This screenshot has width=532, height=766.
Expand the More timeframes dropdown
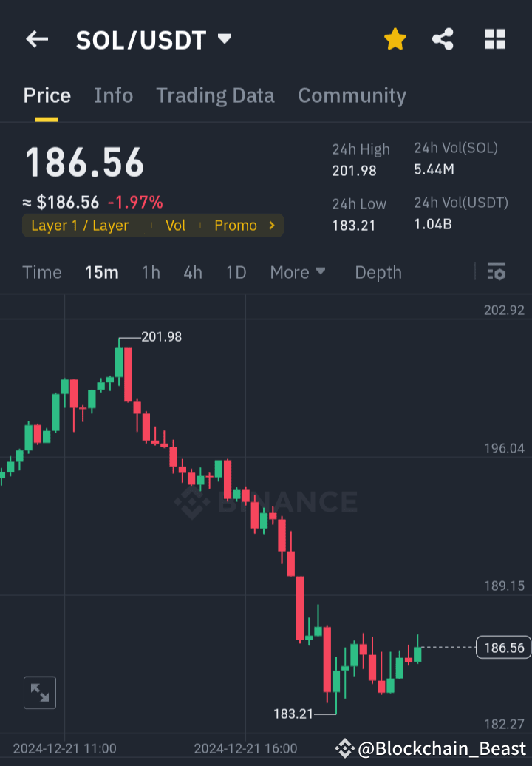[x=297, y=272]
